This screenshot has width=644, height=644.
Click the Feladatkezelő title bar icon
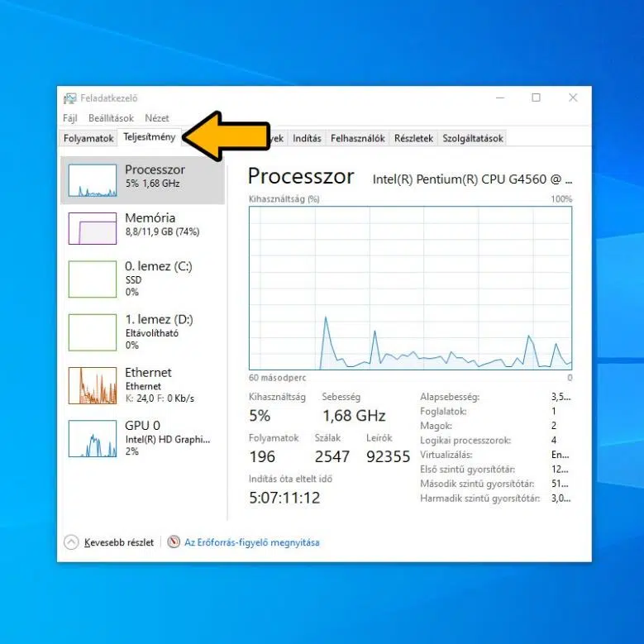[x=69, y=98]
